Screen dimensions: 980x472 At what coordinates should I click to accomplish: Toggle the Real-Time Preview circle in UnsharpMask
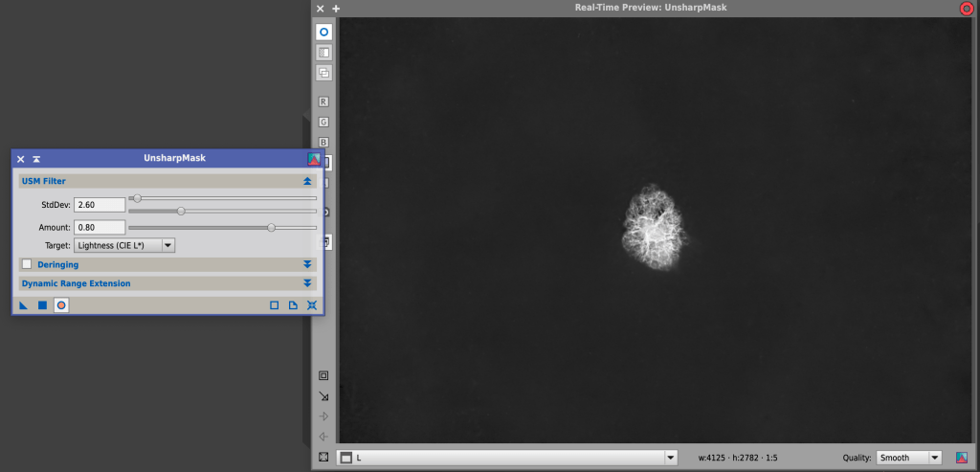coord(61,305)
